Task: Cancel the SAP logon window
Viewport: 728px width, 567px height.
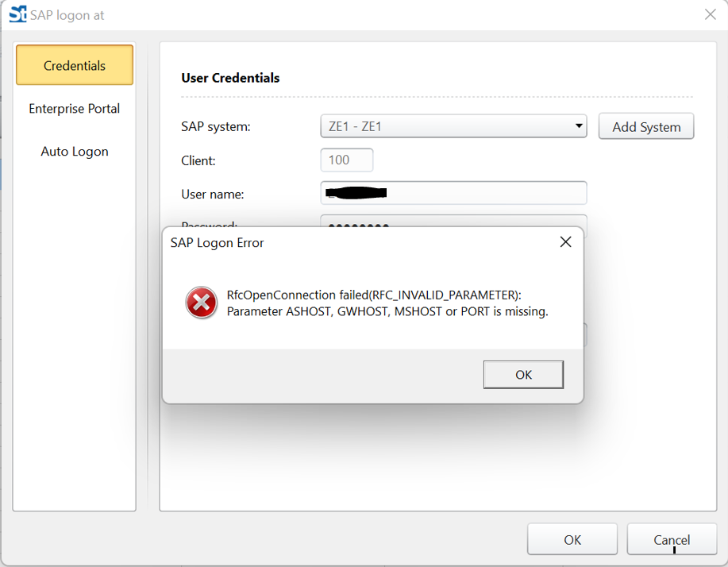Action: 672,540
